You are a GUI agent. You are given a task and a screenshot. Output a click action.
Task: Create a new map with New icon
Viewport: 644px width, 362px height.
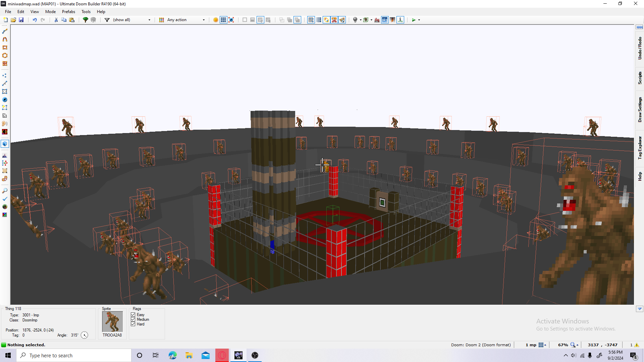[x=5, y=20]
